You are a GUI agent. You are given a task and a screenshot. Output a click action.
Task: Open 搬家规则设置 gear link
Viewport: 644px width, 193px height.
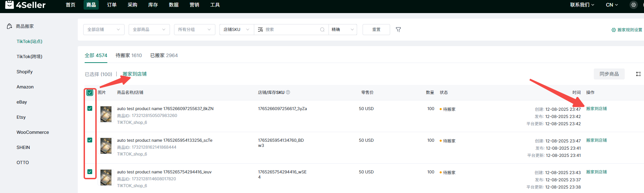pyautogui.click(x=626, y=30)
